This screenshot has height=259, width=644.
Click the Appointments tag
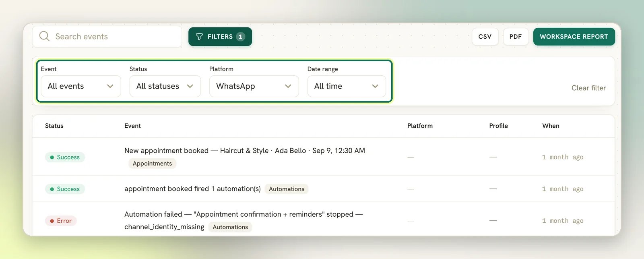[152, 164]
